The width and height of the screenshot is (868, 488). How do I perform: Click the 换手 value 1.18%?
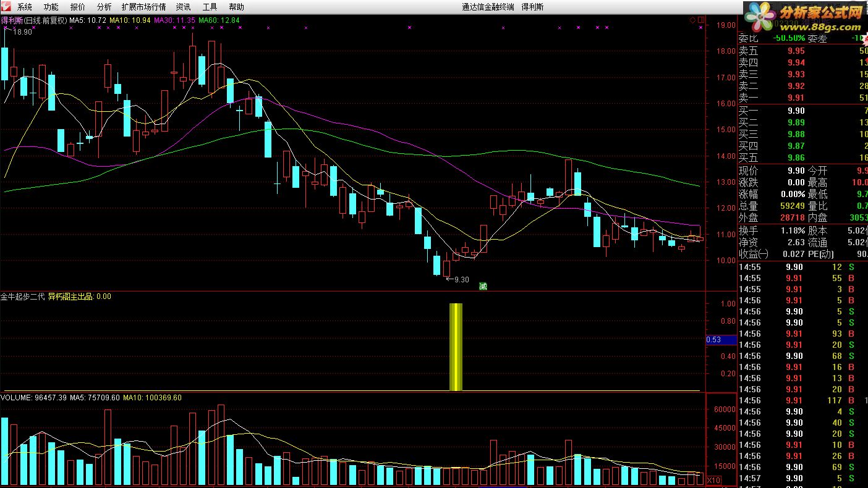click(x=793, y=230)
